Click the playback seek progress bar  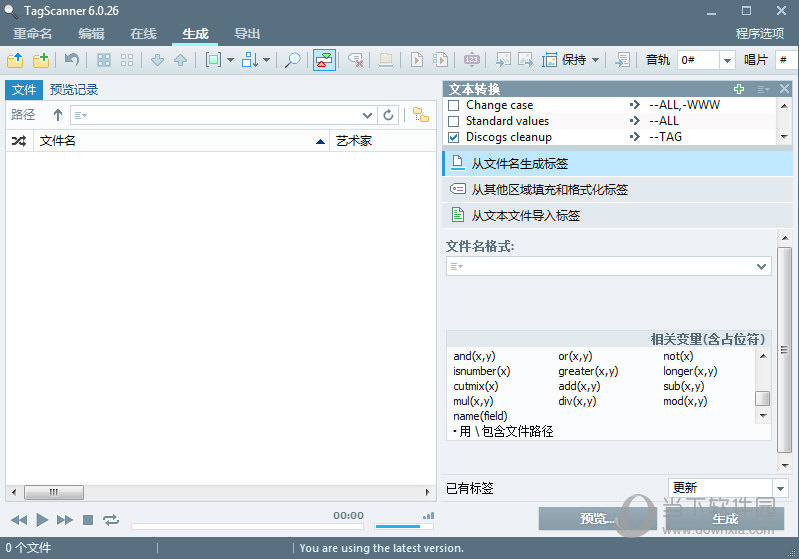[x=247, y=526]
